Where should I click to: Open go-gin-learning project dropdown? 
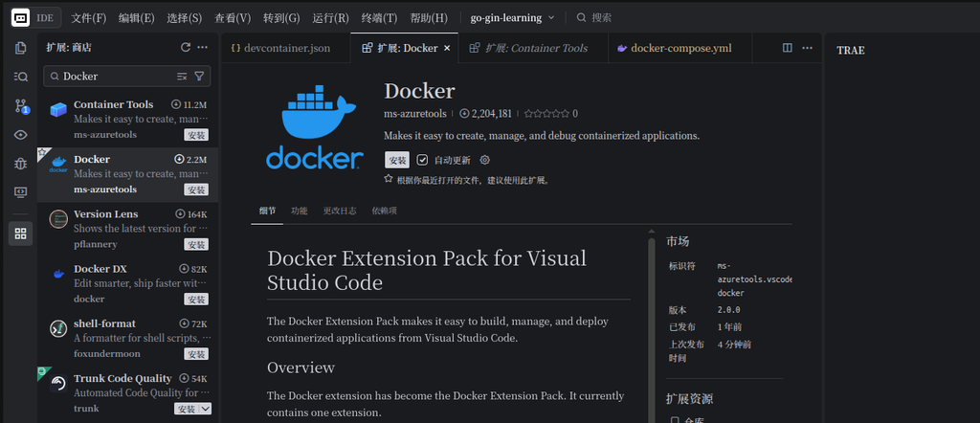coord(513,17)
